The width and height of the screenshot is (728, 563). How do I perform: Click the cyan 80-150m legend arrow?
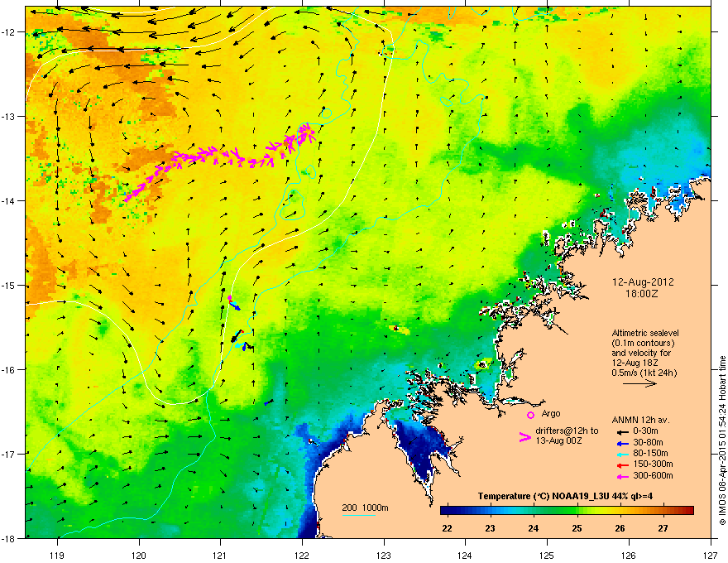pyautogui.click(x=621, y=454)
